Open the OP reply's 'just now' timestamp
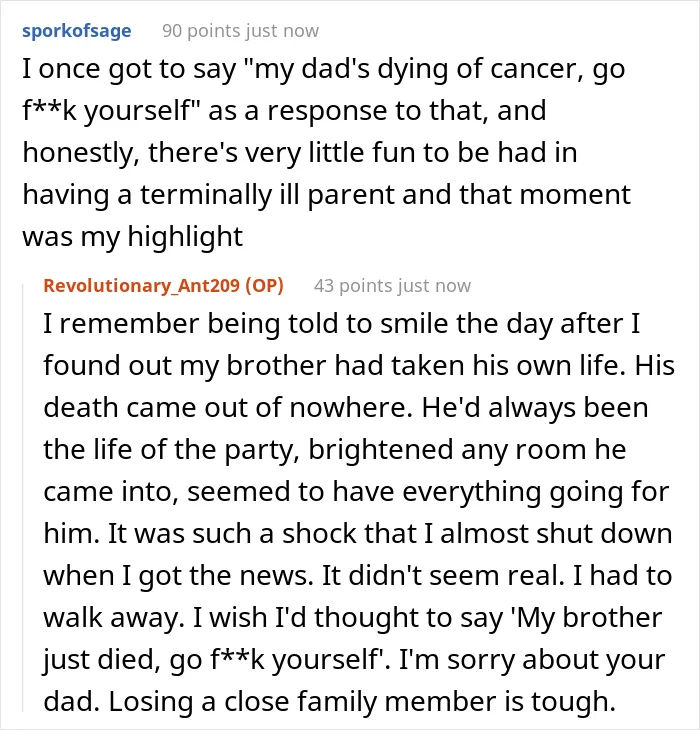The width and height of the screenshot is (700, 730). point(434,286)
